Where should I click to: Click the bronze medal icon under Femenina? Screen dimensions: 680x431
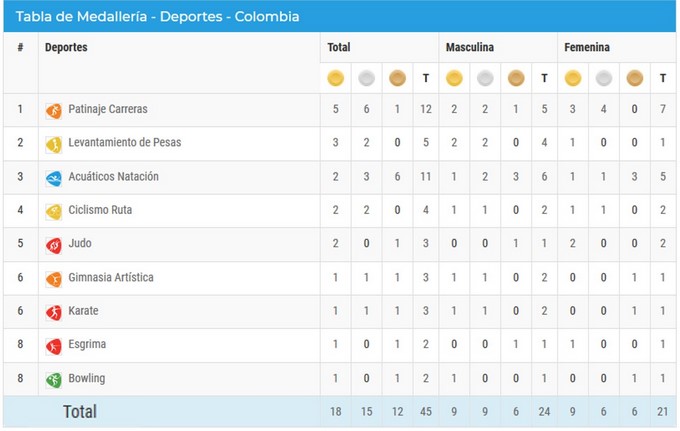(x=633, y=78)
